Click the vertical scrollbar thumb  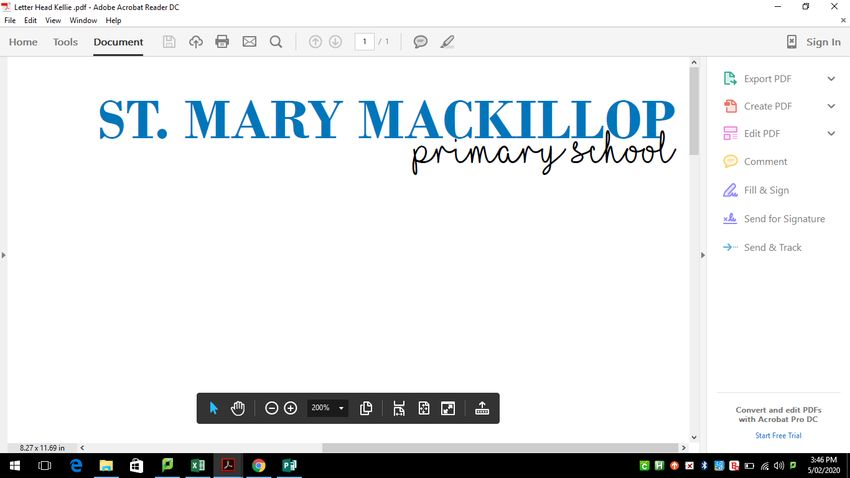(694, 111)
